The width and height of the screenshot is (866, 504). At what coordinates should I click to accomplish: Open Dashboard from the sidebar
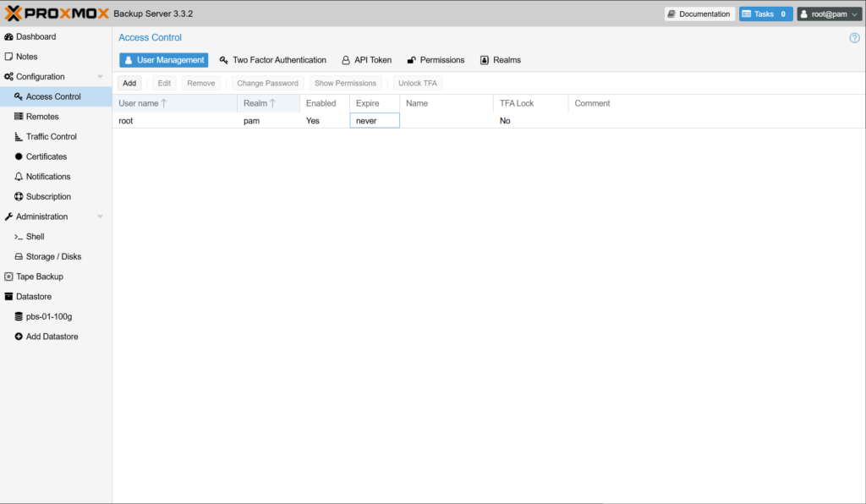[36, 37]
